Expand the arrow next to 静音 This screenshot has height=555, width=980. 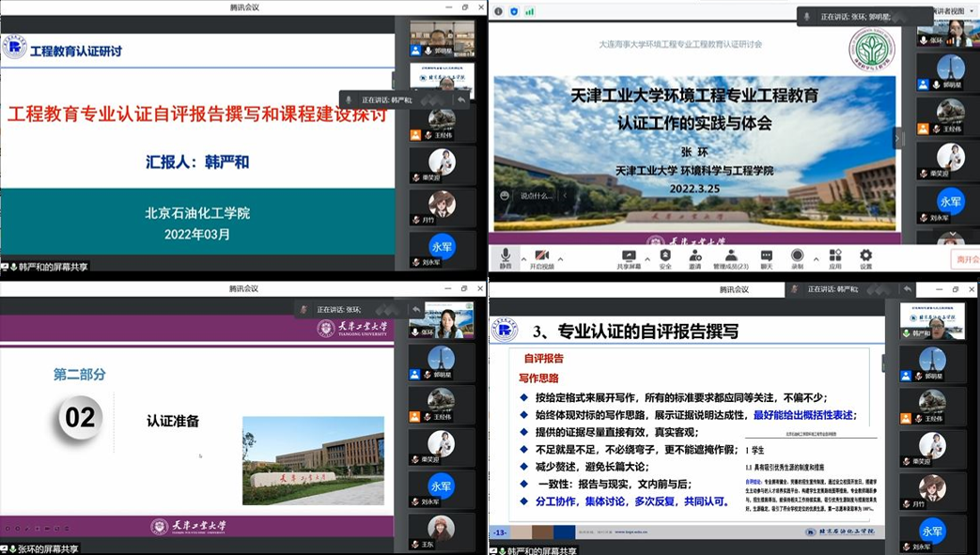point(521,258)
